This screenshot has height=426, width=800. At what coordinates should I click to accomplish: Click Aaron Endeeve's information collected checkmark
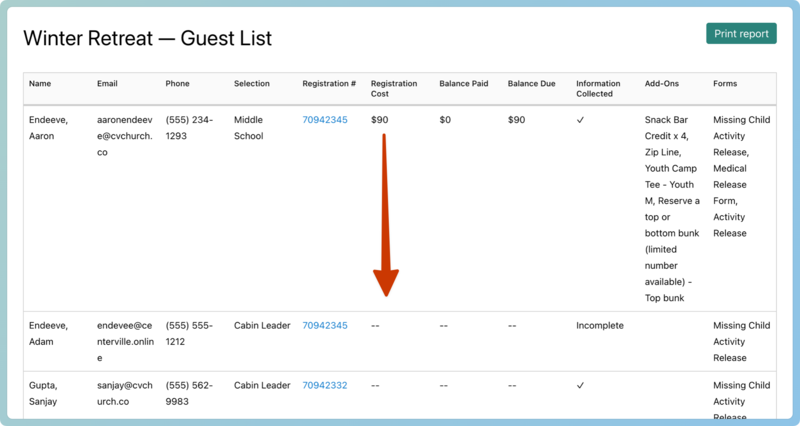(x=580, y=120)
